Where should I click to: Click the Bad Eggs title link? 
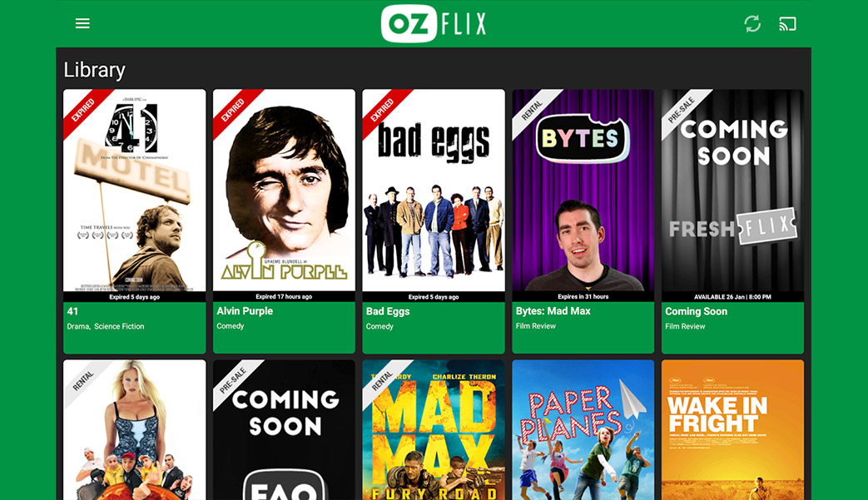pyautogui.click(x=388, y=311)
